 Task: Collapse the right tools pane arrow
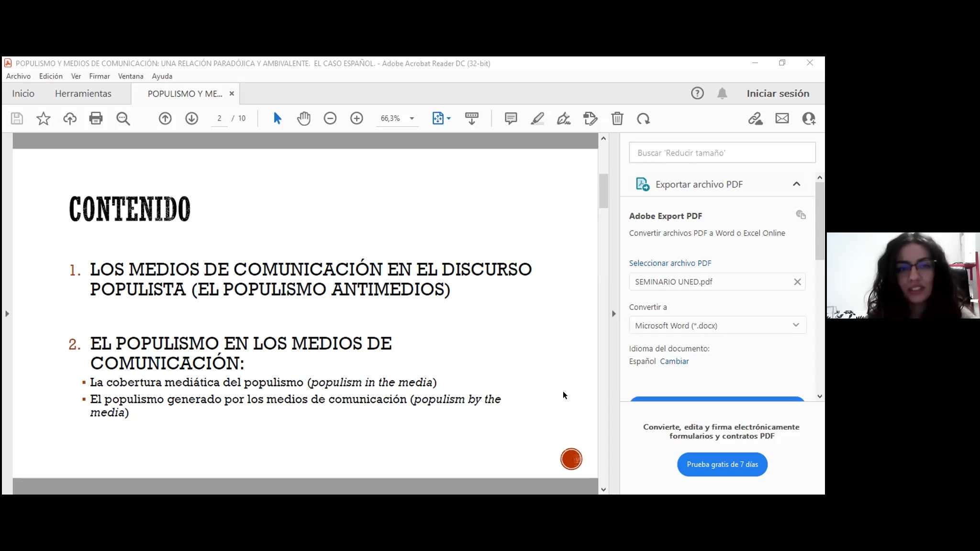click(x=613, y=314)
